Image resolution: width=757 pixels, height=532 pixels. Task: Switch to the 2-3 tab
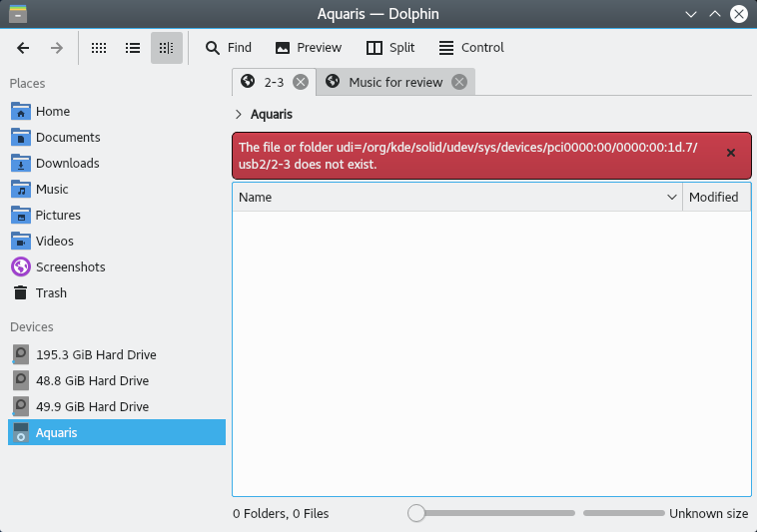click(x=274, y=83)
